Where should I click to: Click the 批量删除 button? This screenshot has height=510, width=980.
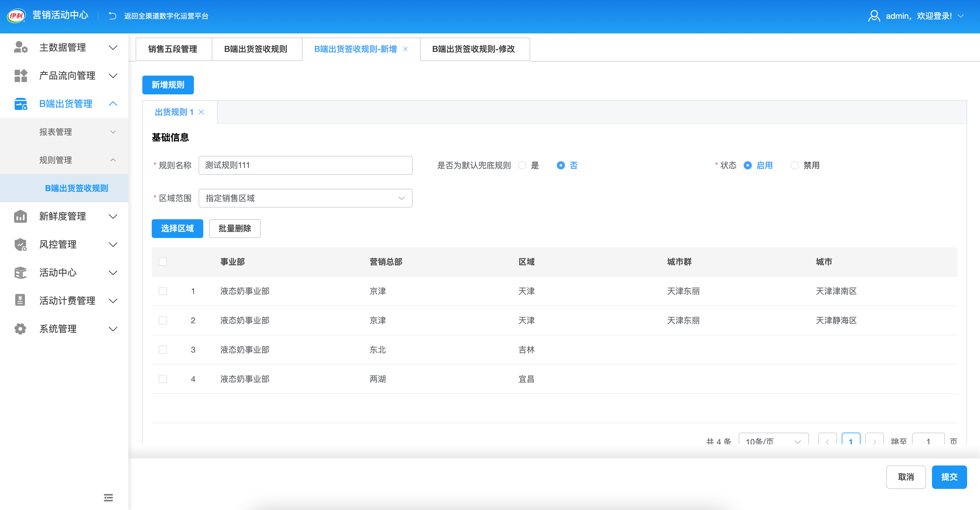(235, 228)
